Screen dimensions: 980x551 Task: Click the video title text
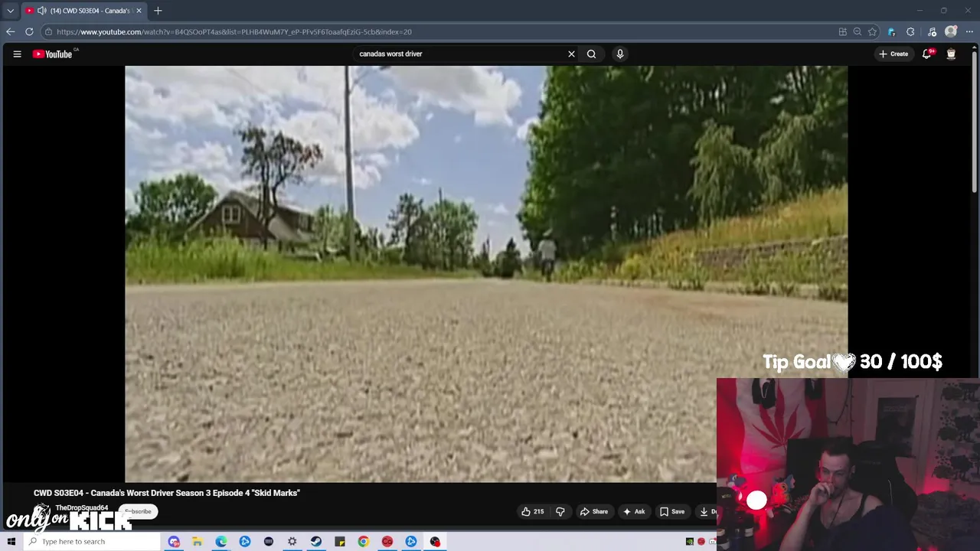(x=167, y=493)
